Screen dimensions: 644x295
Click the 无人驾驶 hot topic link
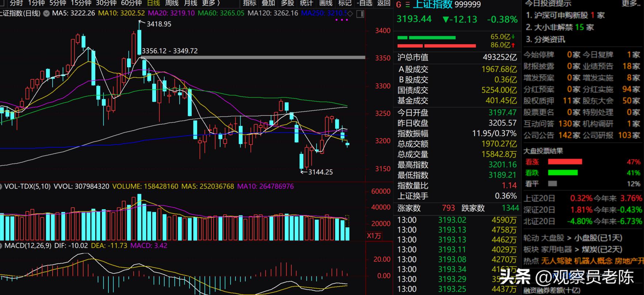(556, 261)
